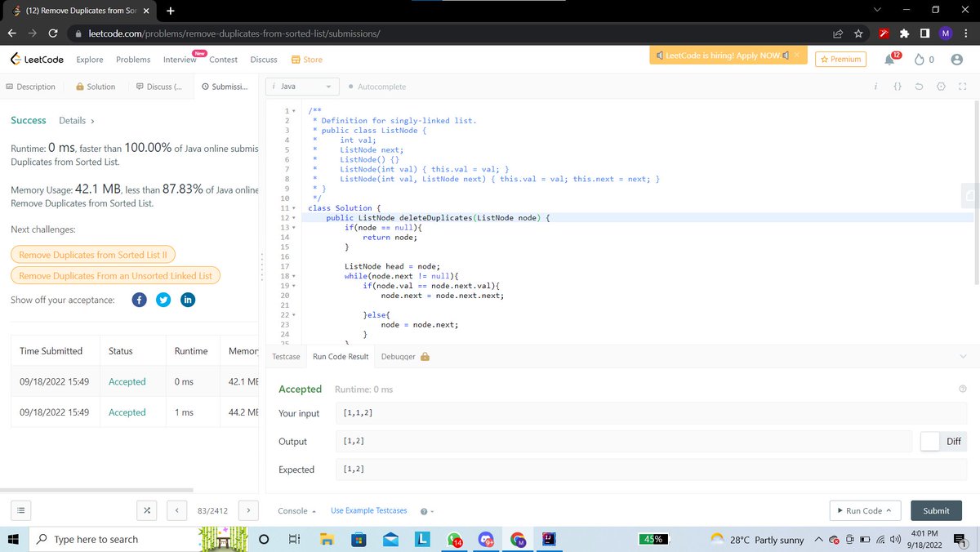This screenshot has height=552, width=980.
Task: Open the profile avatar menu
Action: click(957, 60)
